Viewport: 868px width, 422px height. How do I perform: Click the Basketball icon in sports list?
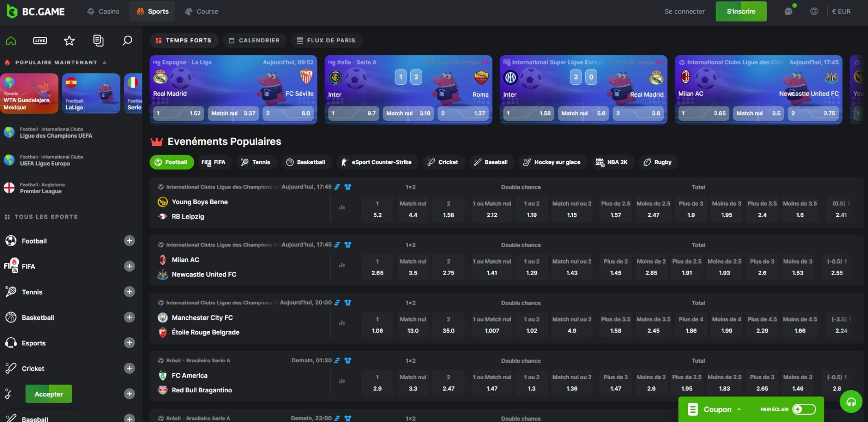(x=11, y=317)
